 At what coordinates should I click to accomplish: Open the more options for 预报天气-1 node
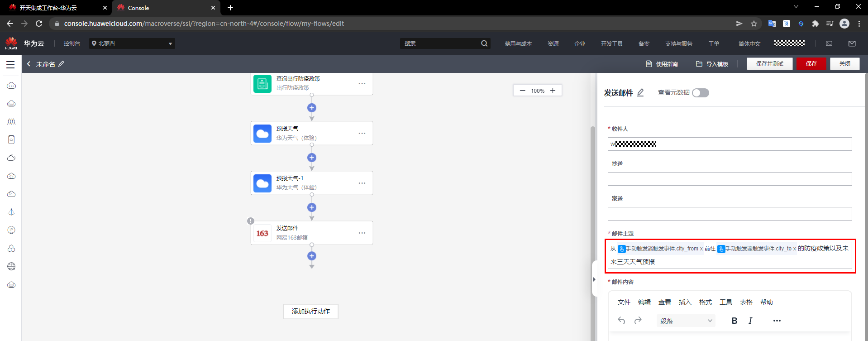click(362, 183)
